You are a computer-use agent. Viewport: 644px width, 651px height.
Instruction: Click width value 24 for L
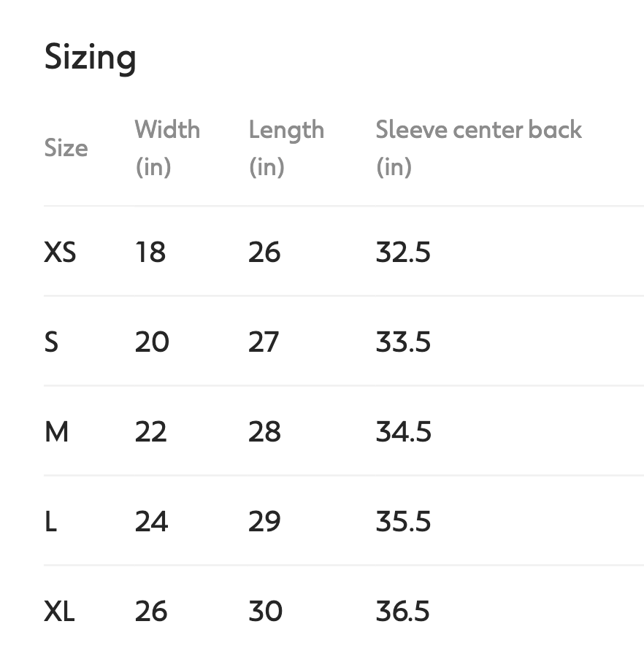coord(152,522)
